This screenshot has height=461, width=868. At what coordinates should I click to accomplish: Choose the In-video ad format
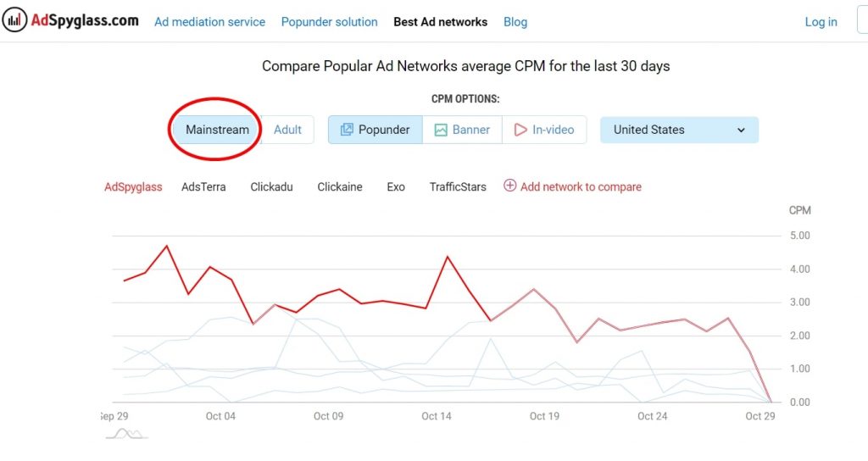tap(544, 130)
